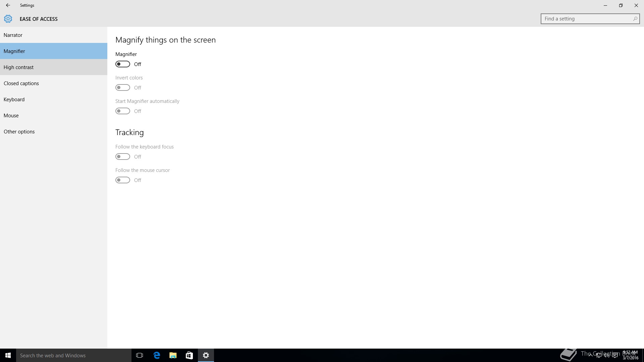Show hidden system tray icons
This screenshot has height=362, width=644.
pyautogui.click(x=590, y=355)
